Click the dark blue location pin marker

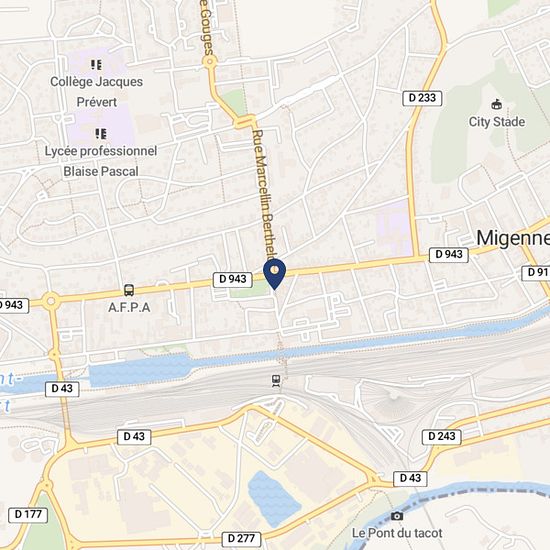(275, 274)
